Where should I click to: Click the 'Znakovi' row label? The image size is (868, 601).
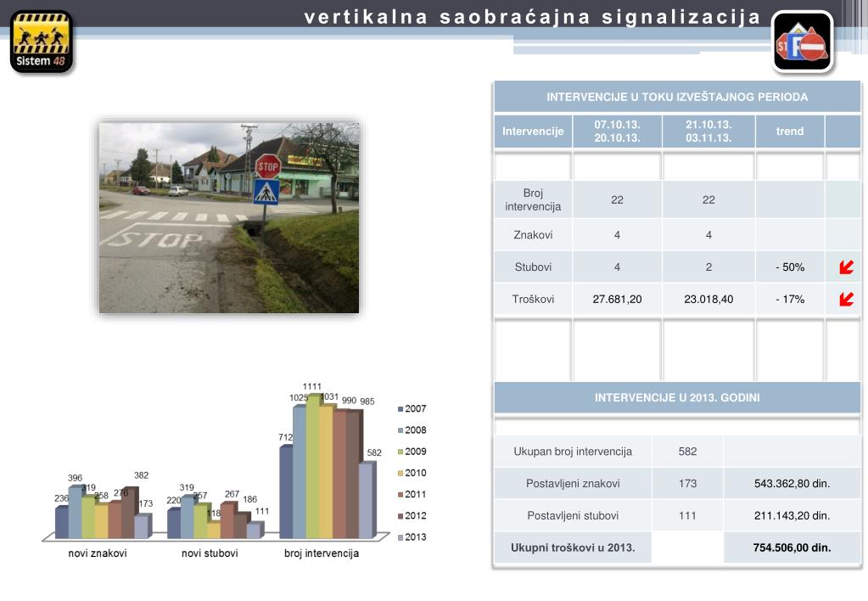[533, 235]
